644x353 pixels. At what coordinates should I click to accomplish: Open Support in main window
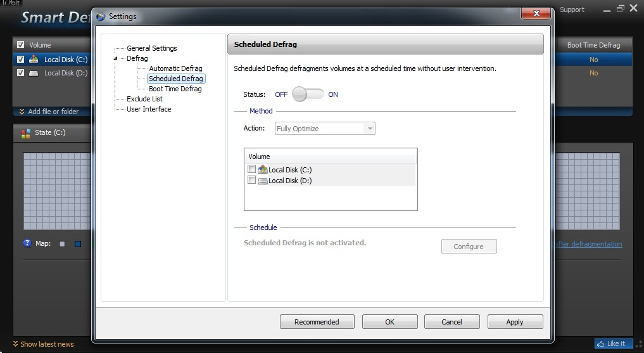pyautogui.click(x=572, y=10)
